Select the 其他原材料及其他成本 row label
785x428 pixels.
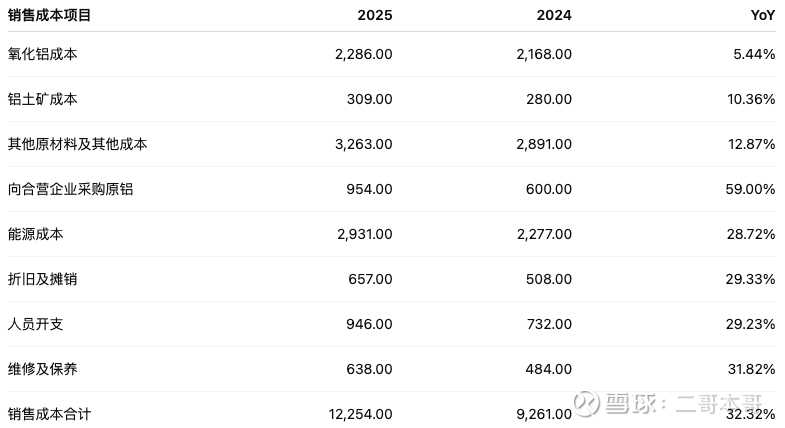pos(77,144)
